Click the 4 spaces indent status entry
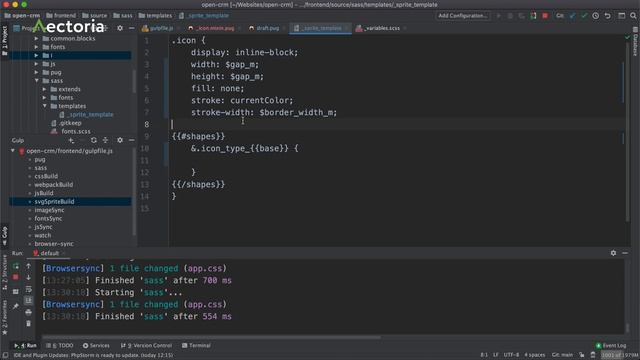The height and width of the screenshot is (360, 640). click(x=534, y=355)
